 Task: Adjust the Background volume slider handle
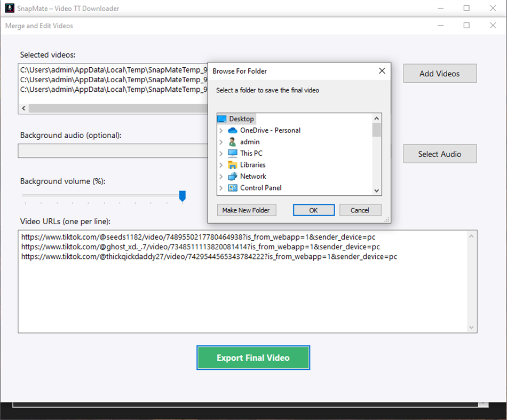click(182, 196)
